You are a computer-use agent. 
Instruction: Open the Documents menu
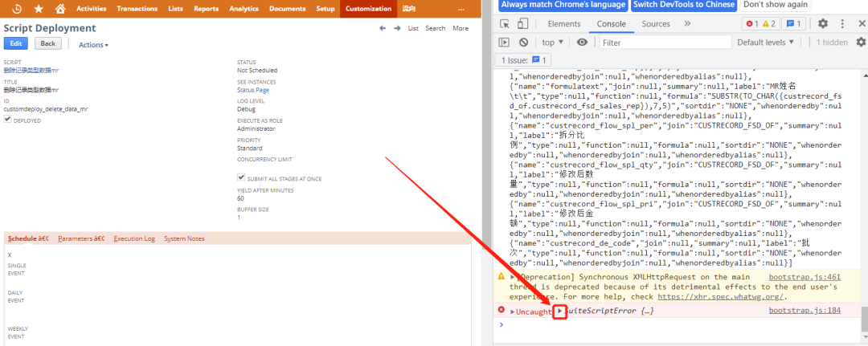click(x=287, y=9)
